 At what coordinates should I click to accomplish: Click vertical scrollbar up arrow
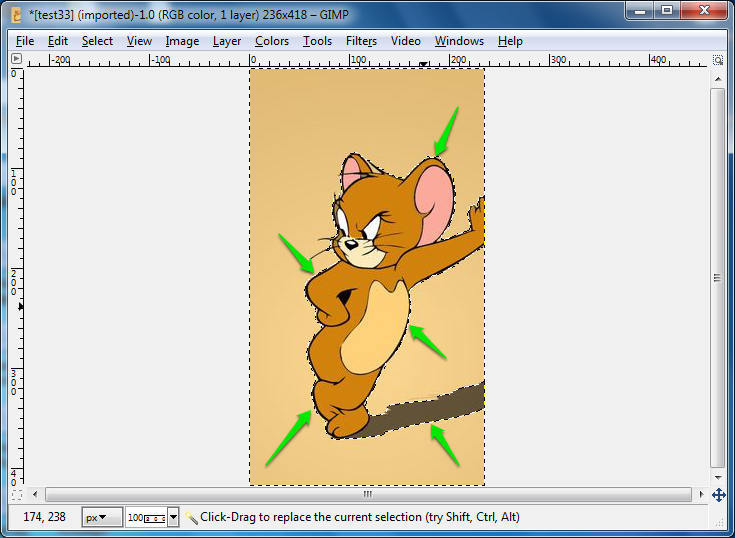718,79
